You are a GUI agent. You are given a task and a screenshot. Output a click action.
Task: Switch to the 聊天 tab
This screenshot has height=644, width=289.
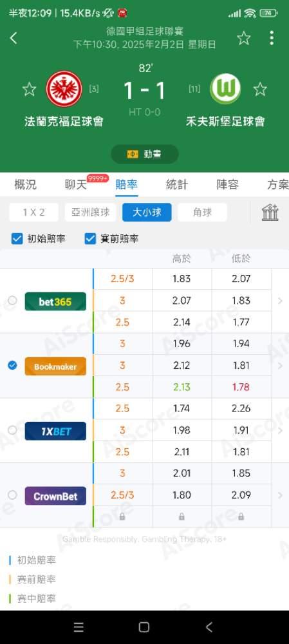[76, 185]
